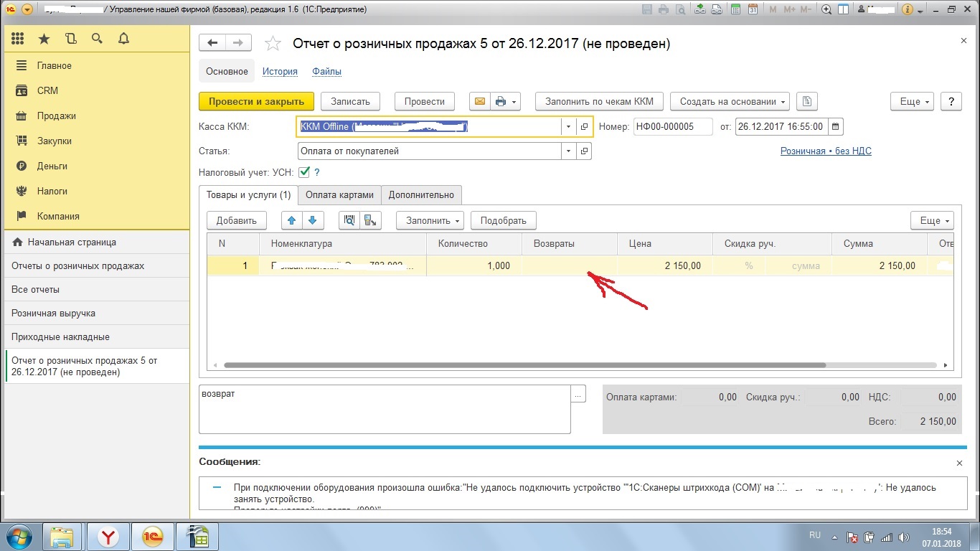
Task: Click the send by email envelope icon
Action: [x=479, y=102]
